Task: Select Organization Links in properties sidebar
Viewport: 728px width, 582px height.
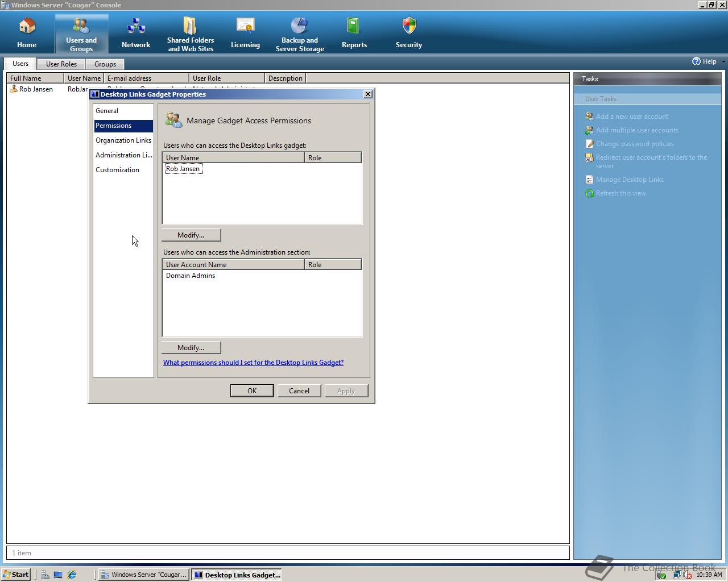Action: point(123,140)
